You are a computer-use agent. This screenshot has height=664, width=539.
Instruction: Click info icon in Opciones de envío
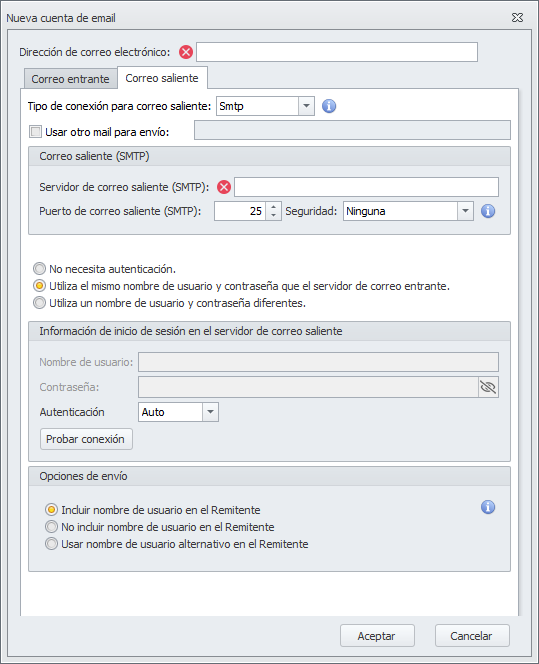coord(488,507)
